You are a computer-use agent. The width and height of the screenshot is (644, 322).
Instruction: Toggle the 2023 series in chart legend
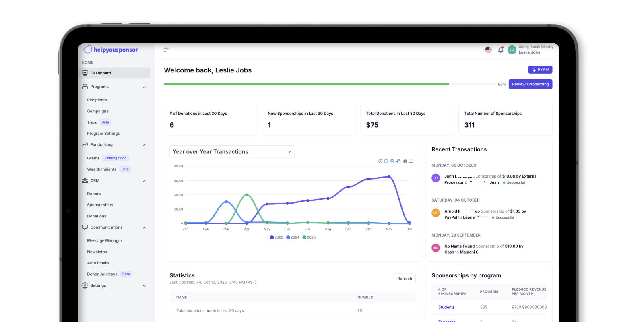click(x=277, y=237)
